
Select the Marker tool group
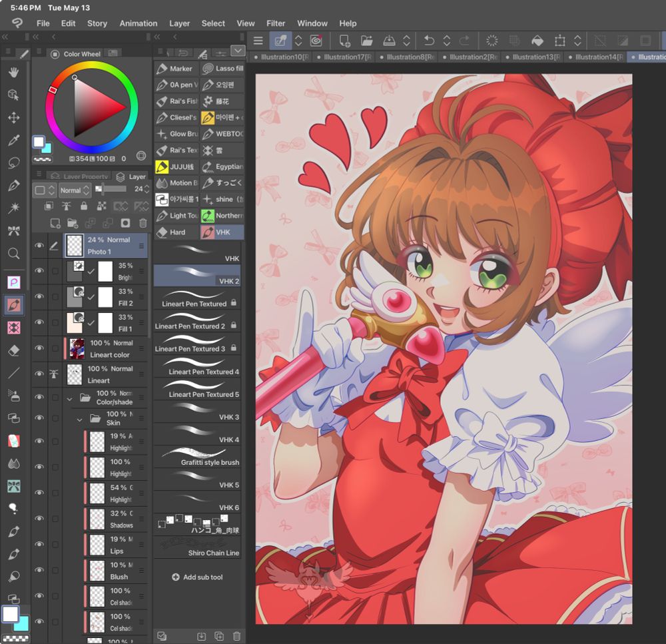[x=176, y=69]
